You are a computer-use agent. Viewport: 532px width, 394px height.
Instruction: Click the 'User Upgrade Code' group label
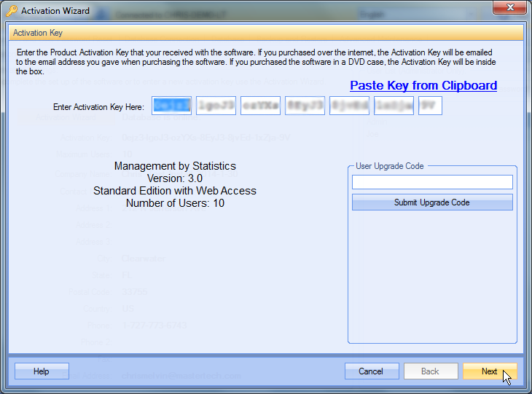(x=389, y=166)
